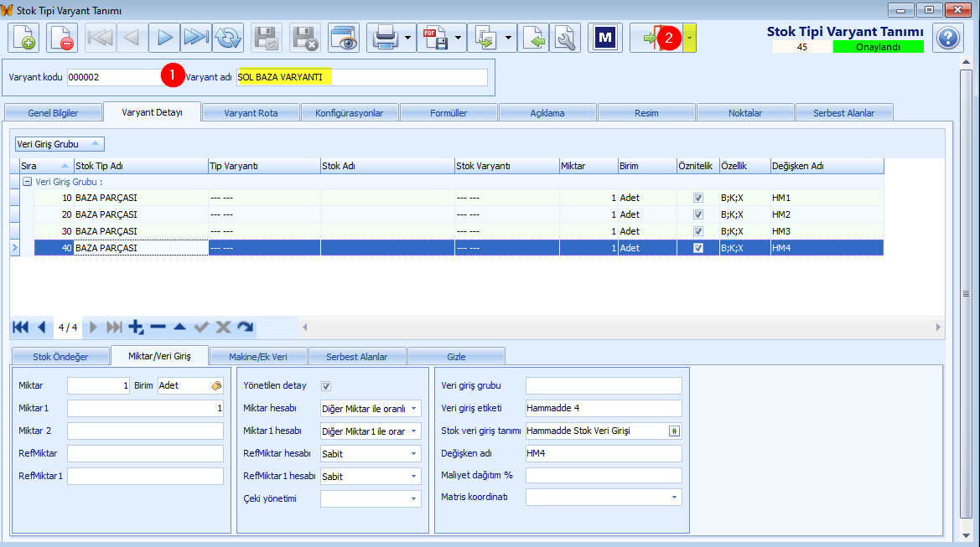Uncheck the Yönetilen detay checkbox
Screen dimensions: 980x547
click(x=325, y=386)
